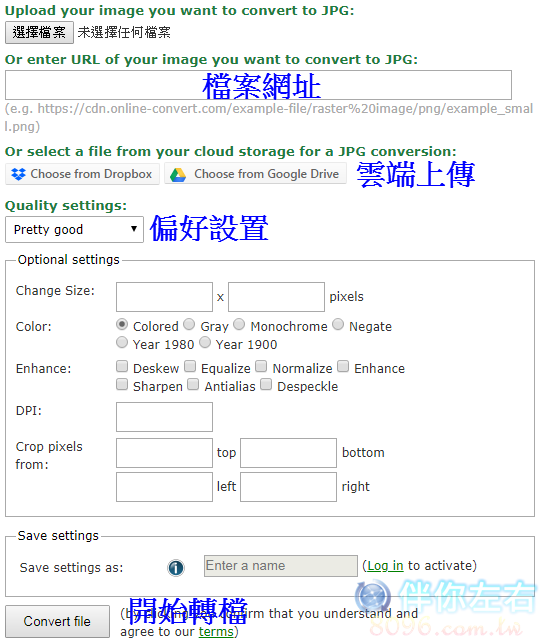Click the Dropbox logo icon
This screenshot has width=540, height=643.
pyautogui.click(x=18, y=174)
